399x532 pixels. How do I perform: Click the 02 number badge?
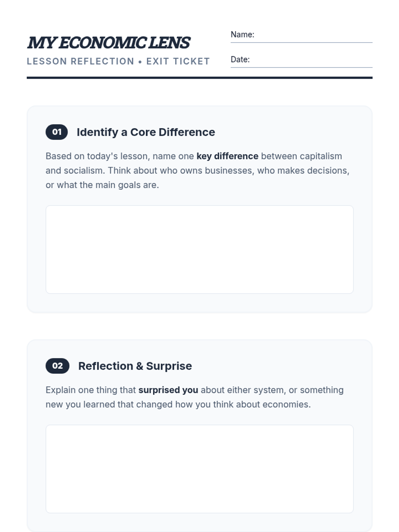[57, 366]
